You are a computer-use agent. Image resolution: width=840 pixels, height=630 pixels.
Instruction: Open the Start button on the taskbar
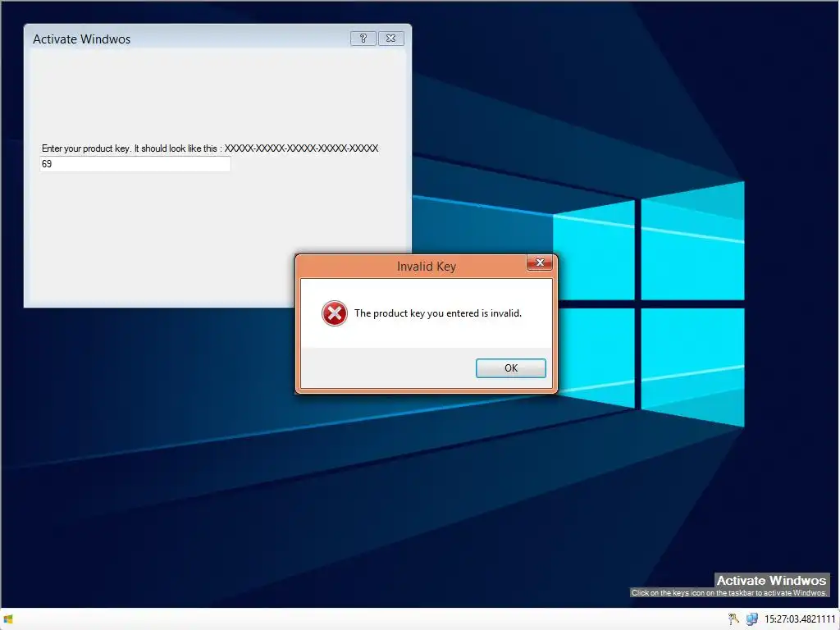coord(8,619)
